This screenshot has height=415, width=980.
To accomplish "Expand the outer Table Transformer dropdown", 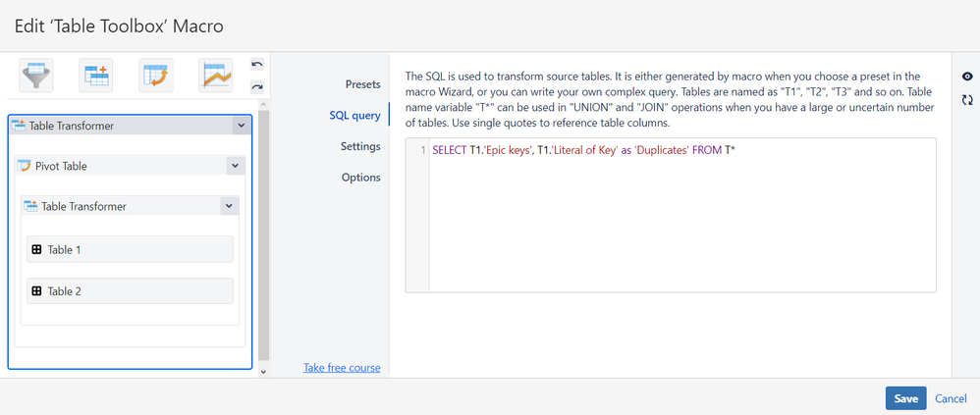I will click(x=241, y=126).
